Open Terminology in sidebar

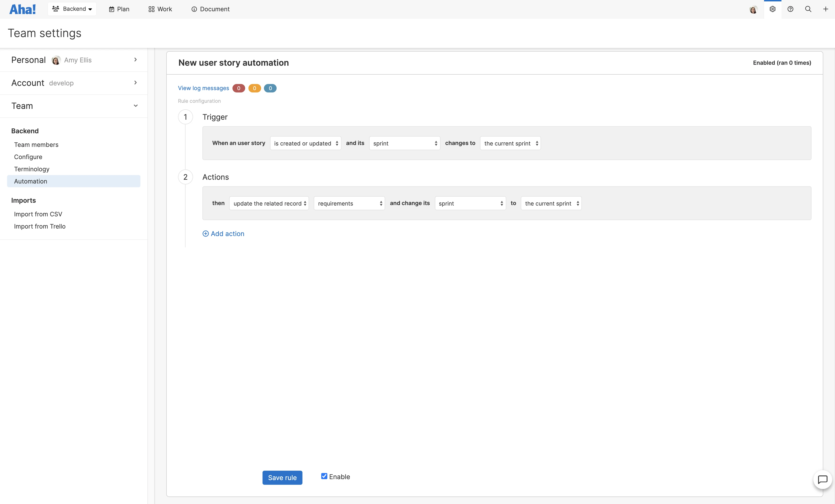tap(31, 169)
